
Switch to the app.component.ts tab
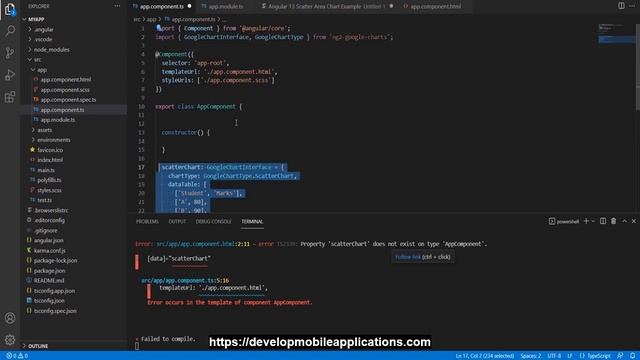[162, 7]
